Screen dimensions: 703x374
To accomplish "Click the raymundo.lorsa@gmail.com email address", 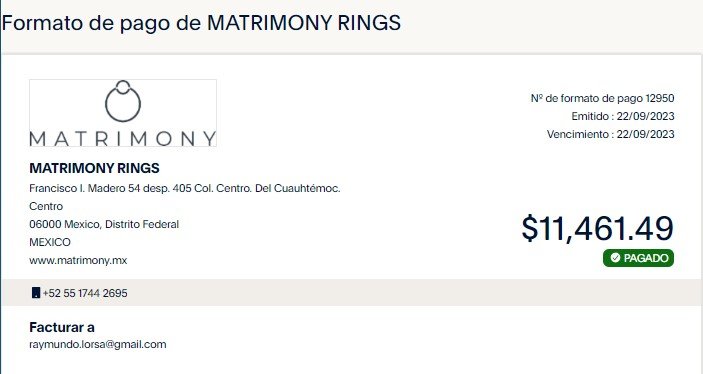I will [98, 344].
